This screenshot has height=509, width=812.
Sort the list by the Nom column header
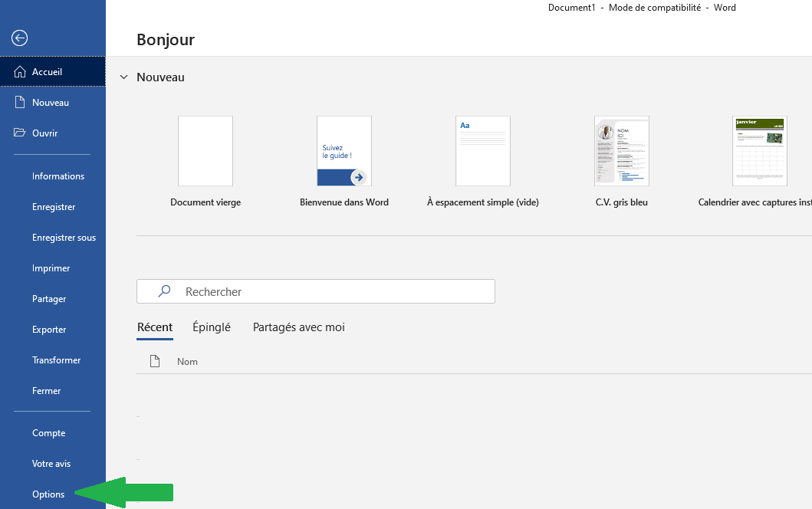tap(187, 361)
